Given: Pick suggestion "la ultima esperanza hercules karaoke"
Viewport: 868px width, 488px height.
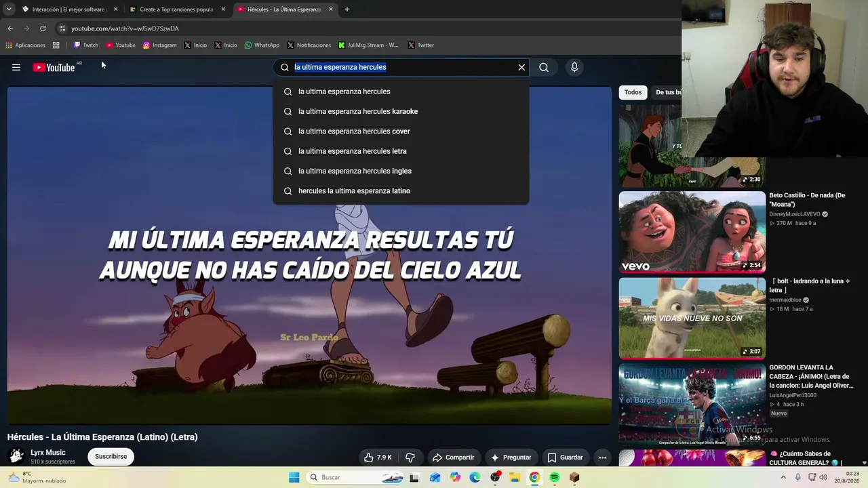Looking at the screenshot, I should (x=401, y=111).
